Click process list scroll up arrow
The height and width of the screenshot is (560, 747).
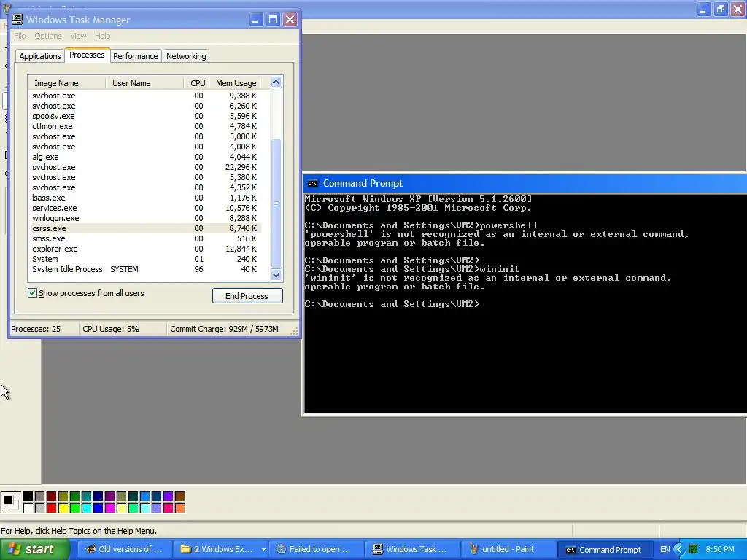(276, 82)
